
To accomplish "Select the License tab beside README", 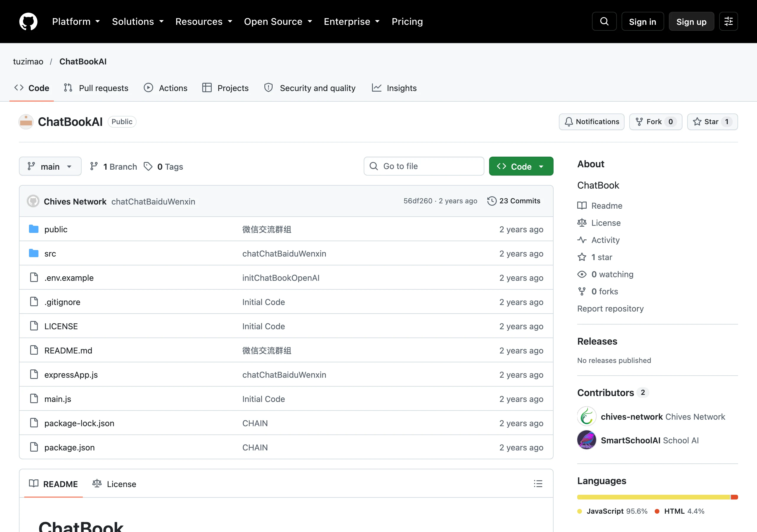I will [x=114, y=484].
